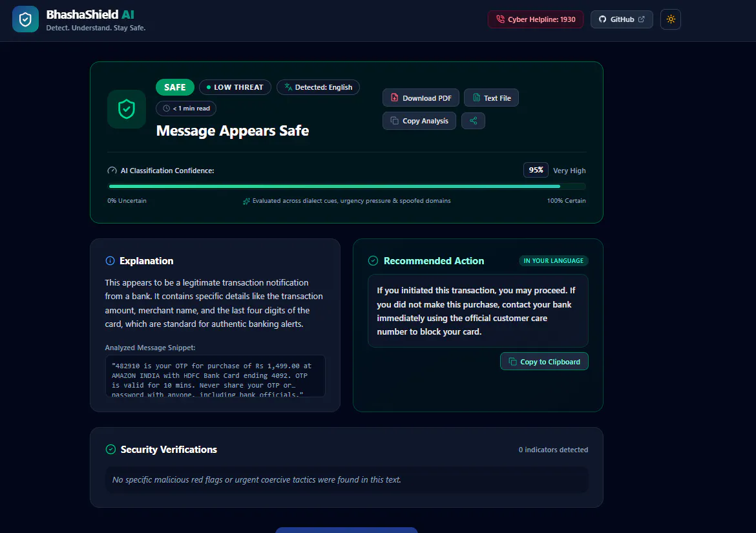Copy Analysis to clipboard
The image size is (756, 533).
[419, 121]
